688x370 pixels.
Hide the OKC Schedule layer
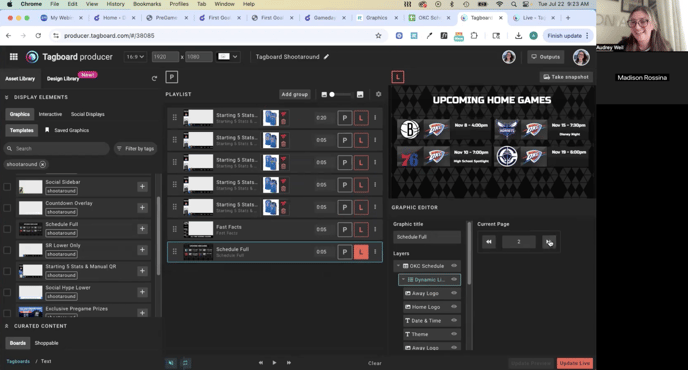pos(454,266)
